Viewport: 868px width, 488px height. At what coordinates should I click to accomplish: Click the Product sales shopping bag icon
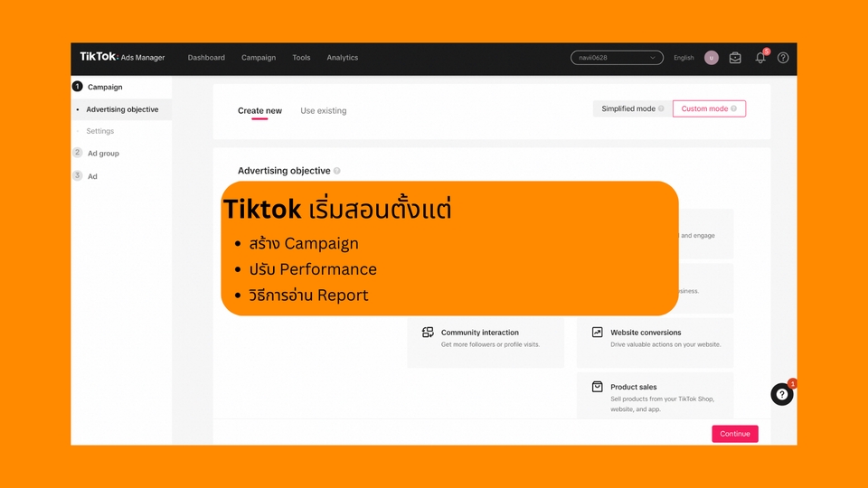click(597, 386)
